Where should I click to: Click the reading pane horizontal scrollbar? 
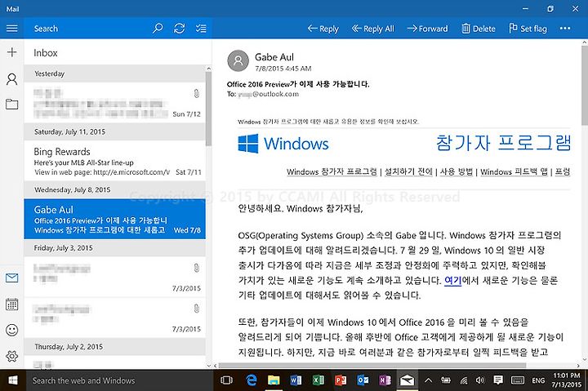tap(372, 366)
